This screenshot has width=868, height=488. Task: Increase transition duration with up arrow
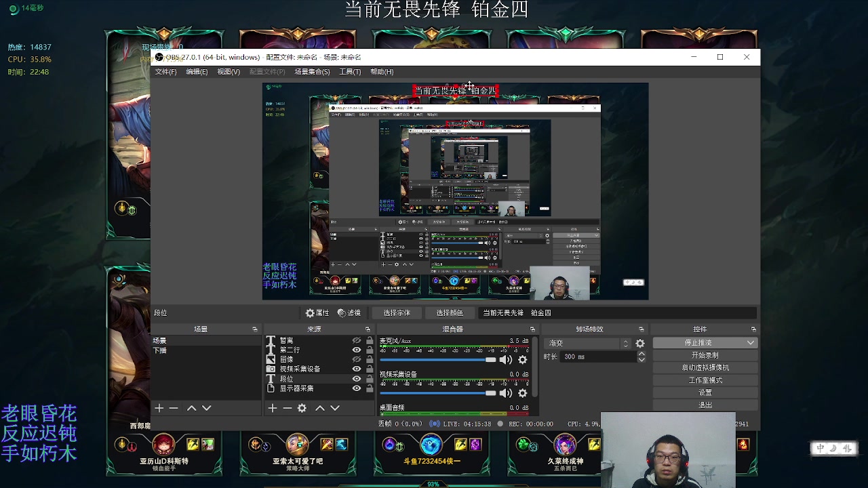click(x=642, y=354)
